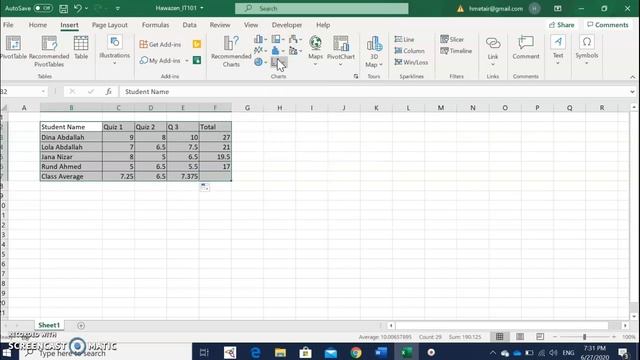Select the Sheet1 tab
The width and height of the screenshot is (640, 360).
(49, 325)
